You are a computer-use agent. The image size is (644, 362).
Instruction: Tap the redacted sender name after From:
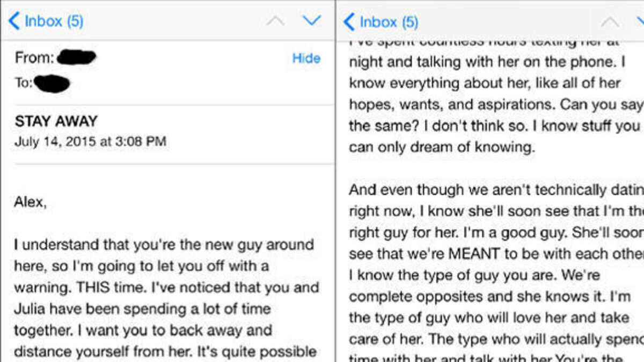[x=76, y=56]
